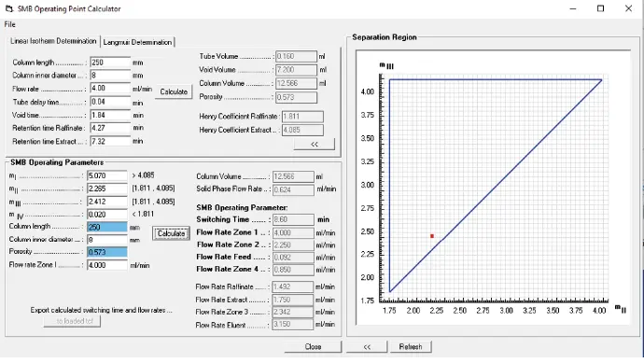
Task: Select the Solid Phase Flow Rate field
Action: click(x=293, y=189)
